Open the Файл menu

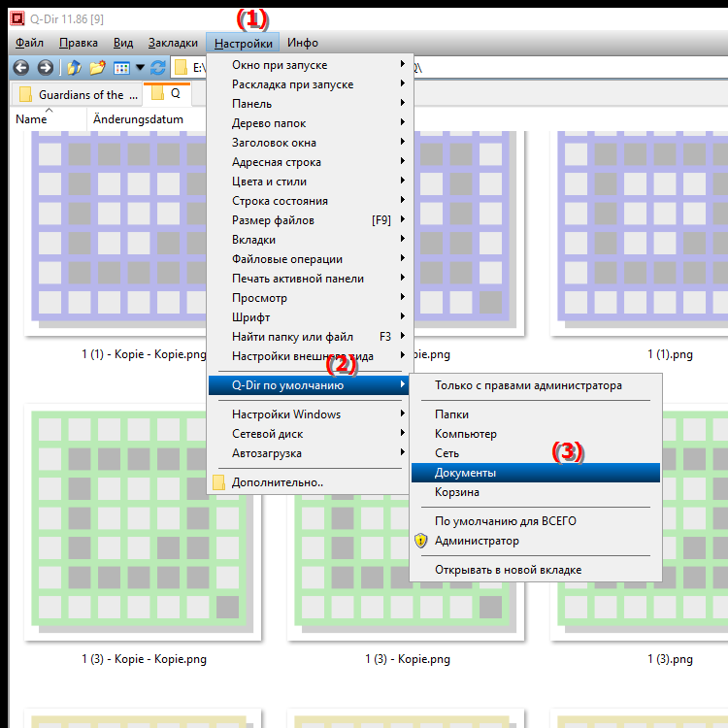(x=29, y=43)
